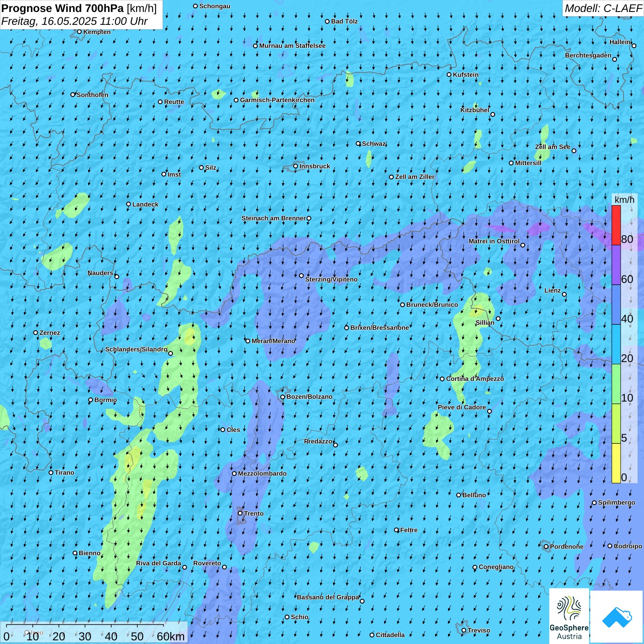Click the 'Tirano' label

64,472
